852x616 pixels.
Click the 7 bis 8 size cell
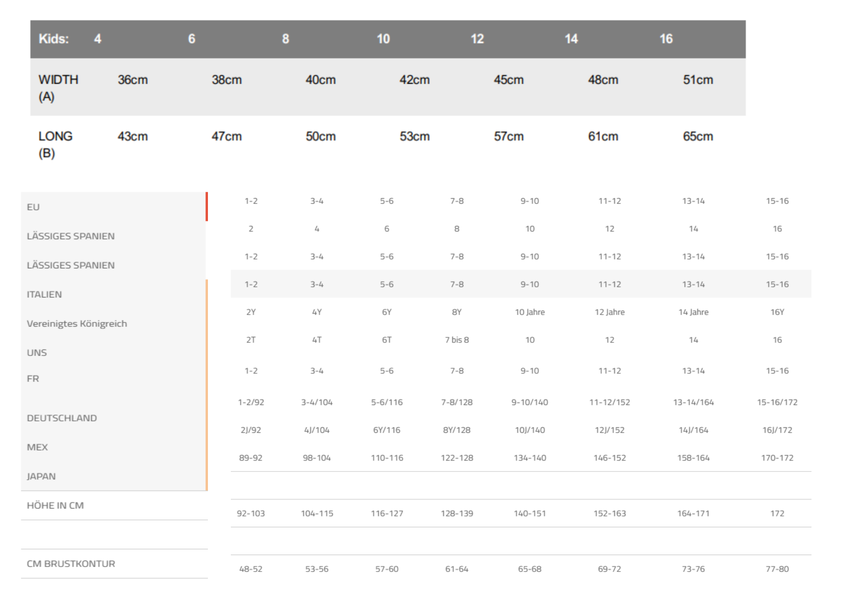pyautogui.click(x=457, y=340)
